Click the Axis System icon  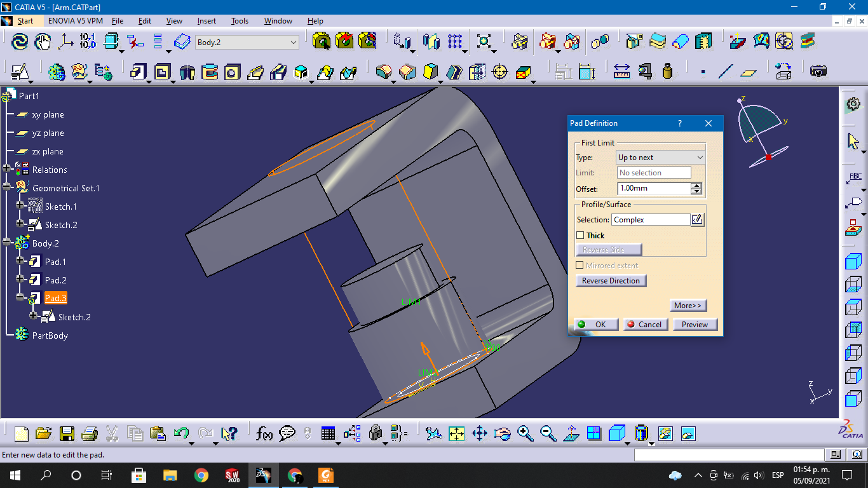pos(65,42)
